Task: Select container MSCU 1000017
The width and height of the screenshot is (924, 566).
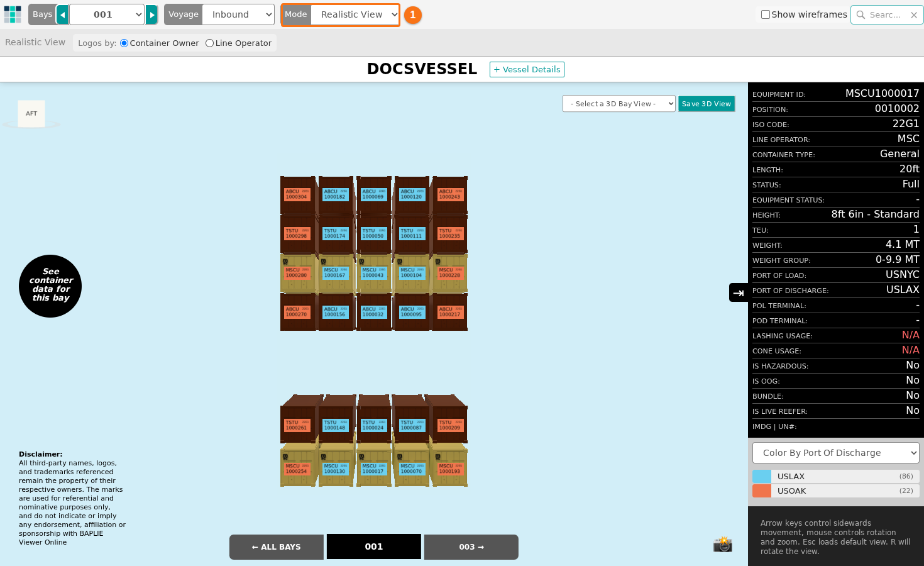Action: tap(373, 469)
